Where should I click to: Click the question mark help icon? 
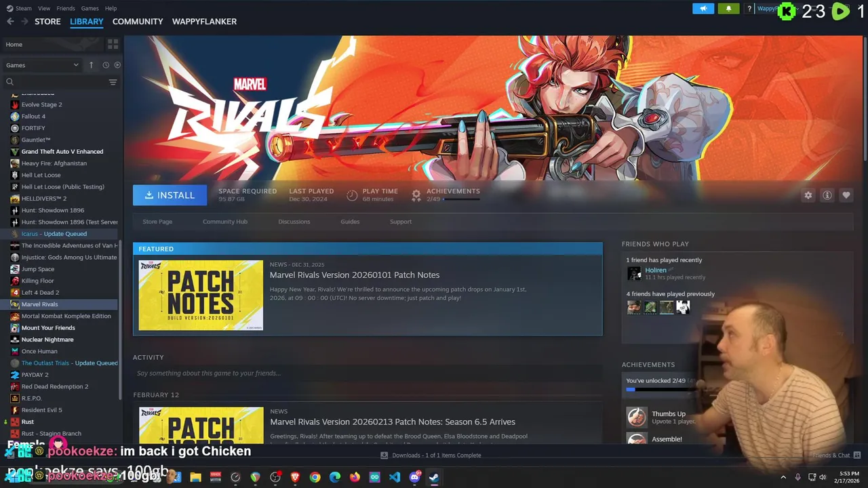(749, 9)
